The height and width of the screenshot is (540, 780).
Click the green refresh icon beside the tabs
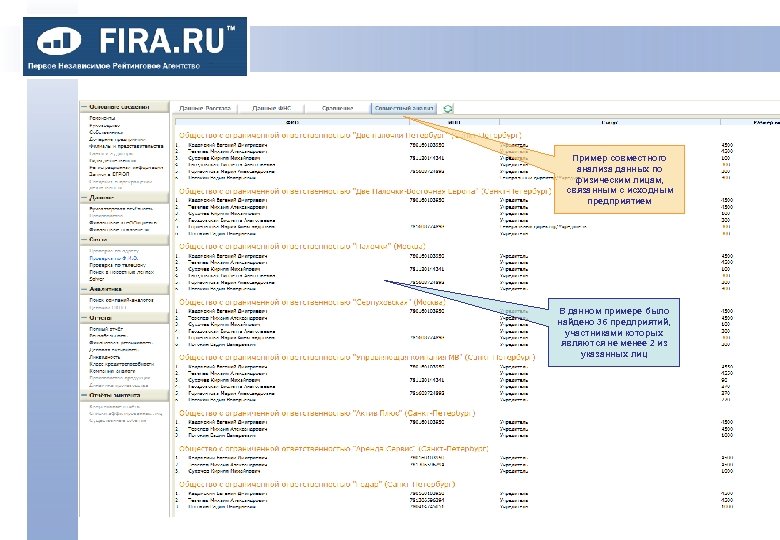[448, 108]
